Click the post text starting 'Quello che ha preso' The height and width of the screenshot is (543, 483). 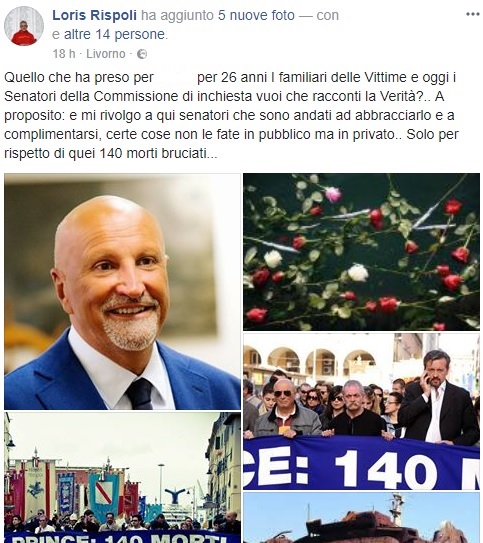(x=231, y=115)
